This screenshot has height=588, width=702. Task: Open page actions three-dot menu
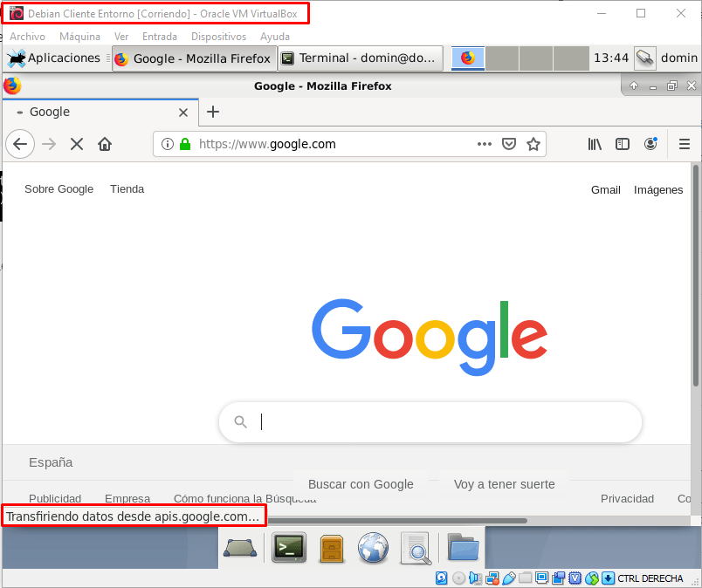tap(484, 145)
